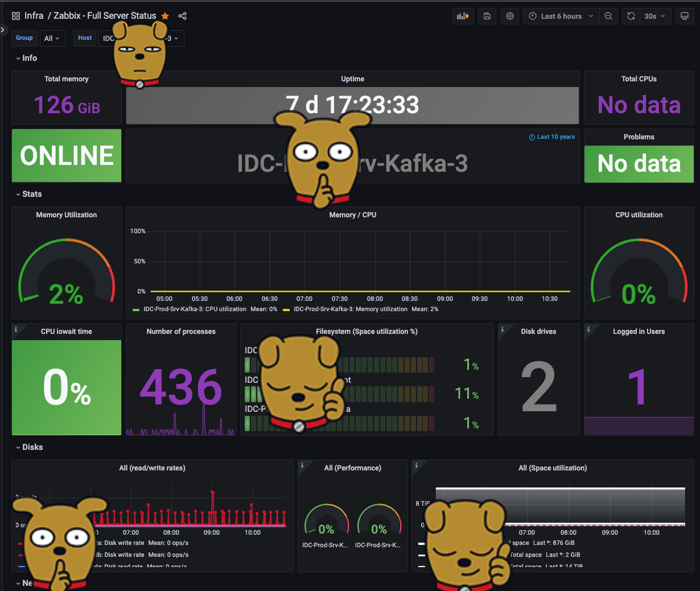Click yellow Memory utilization legend color swatch

(x=286, y=310)
